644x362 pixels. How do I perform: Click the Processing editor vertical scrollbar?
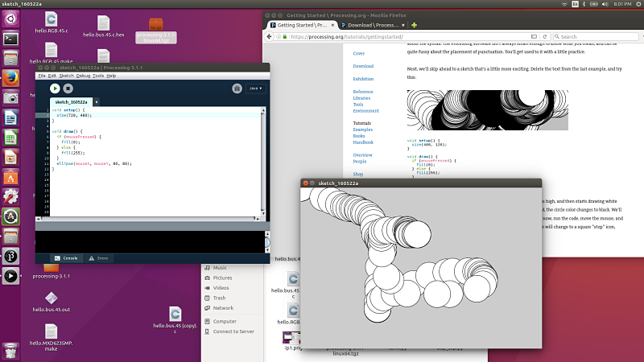point(263,162)
